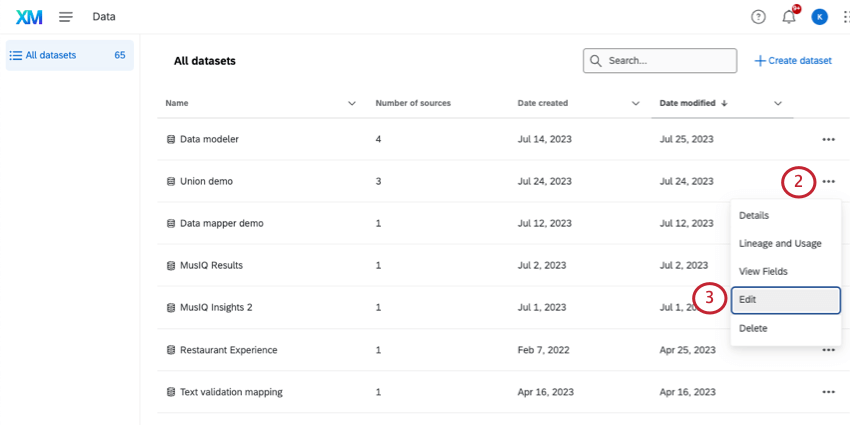Open the notifications bell
850x425 pixels.
pos(789,17)
